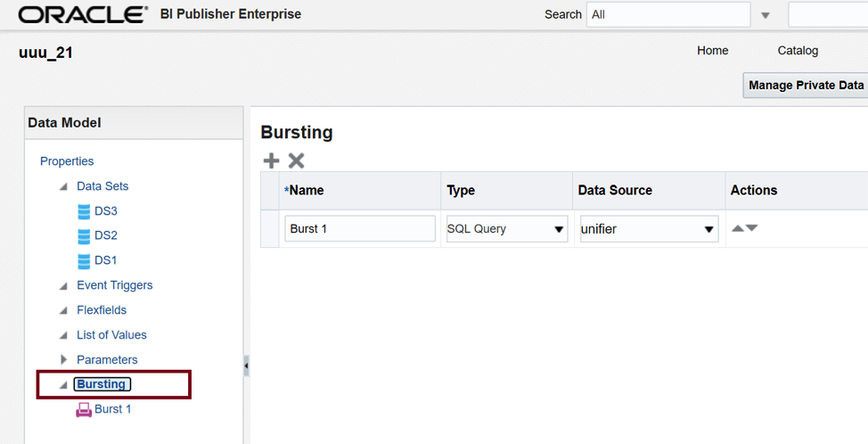Image resolution: width=868 pixels, height=444 pixels.
Task: Select Bursting in the tree
Action: click(102, 384)
